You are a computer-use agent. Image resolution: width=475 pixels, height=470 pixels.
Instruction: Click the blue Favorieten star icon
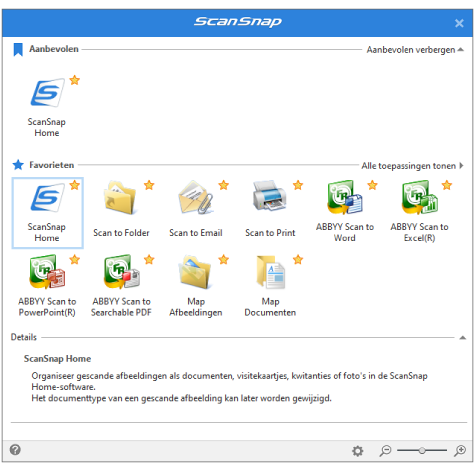point(18,165)
